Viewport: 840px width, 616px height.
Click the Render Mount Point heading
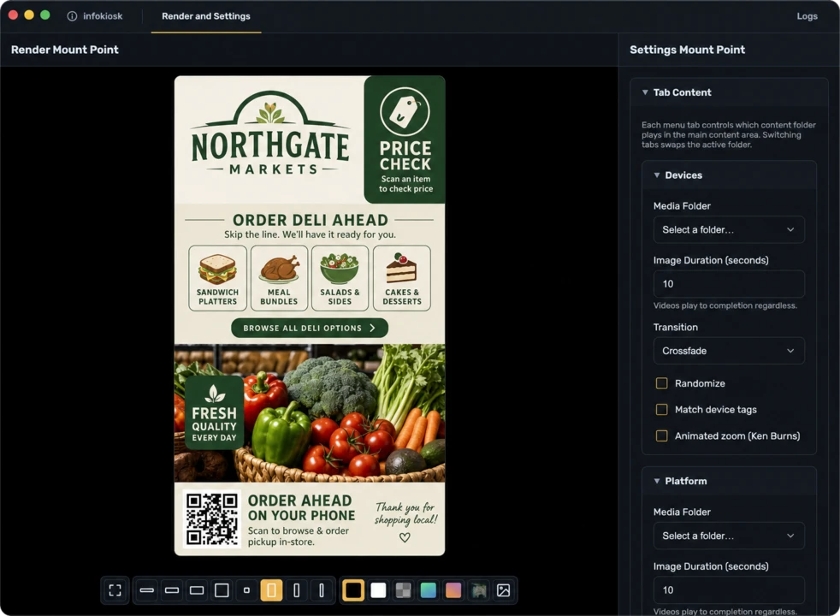tap(65, 50)
